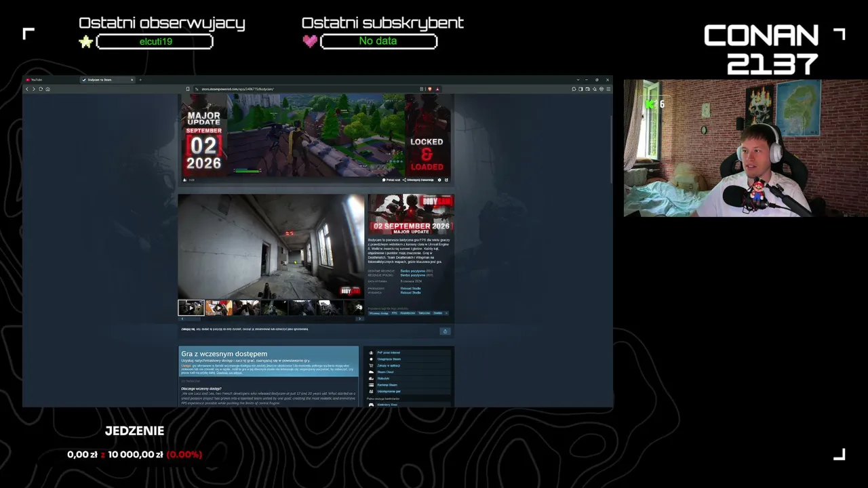
Task: Click the Udostępnianie gier family sharing icon
Action: point(371,391)
